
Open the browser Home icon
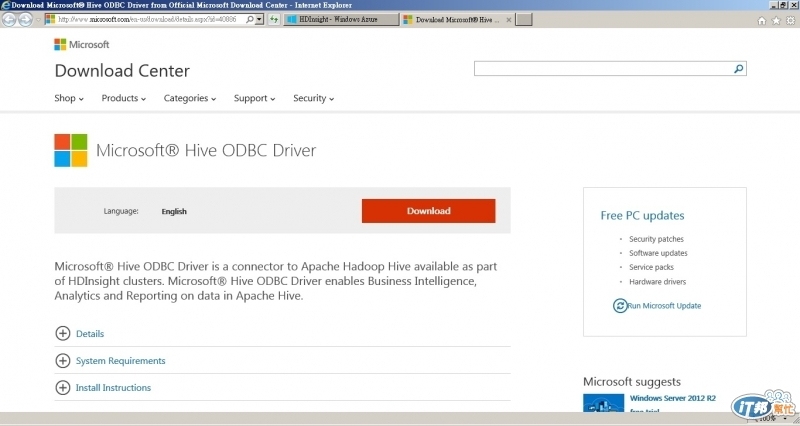[x=762, y=20]
